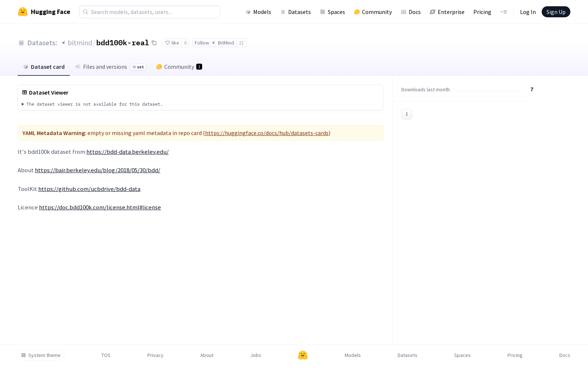Open Datasets in the footer
The image size is (588, 368).
[407, 355]
